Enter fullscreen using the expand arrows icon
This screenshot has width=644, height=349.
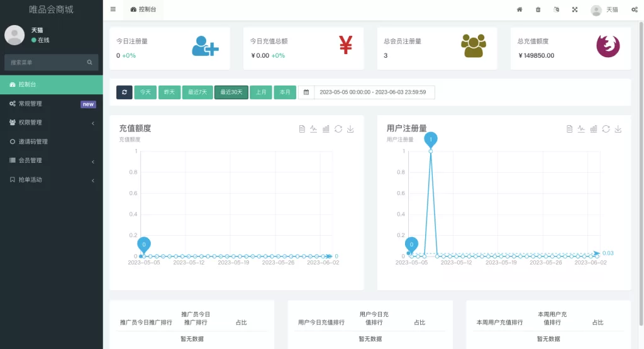coord(575,9)
